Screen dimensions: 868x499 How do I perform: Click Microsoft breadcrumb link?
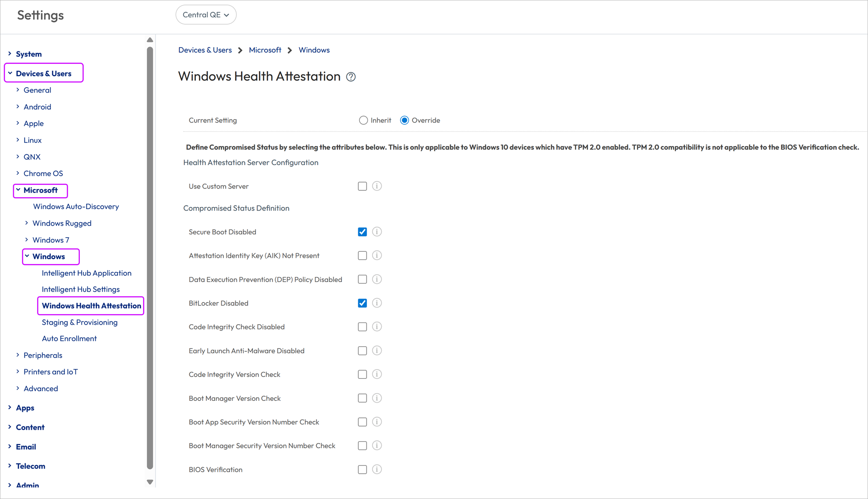[265, 50]
